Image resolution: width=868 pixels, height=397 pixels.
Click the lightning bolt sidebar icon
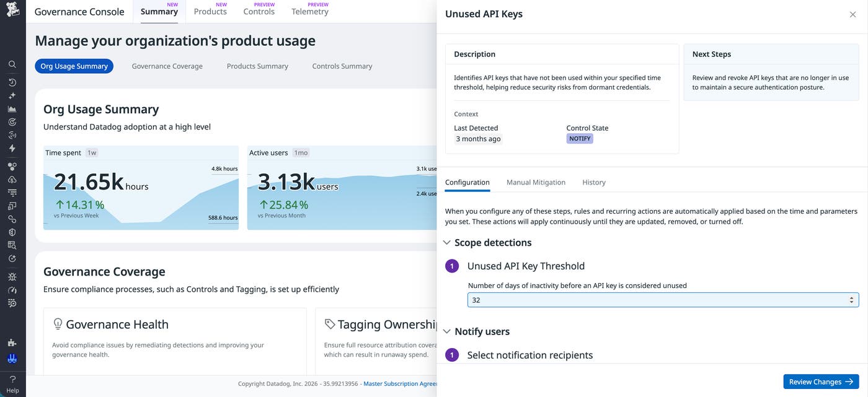coord(12,149)
